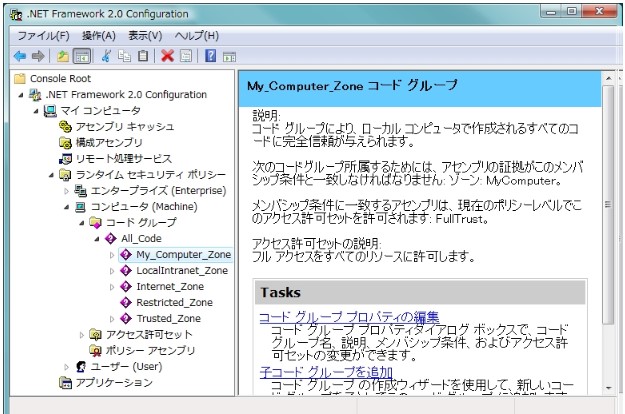Click the マイ コンピュータ monitor icon

pos(50,110)
